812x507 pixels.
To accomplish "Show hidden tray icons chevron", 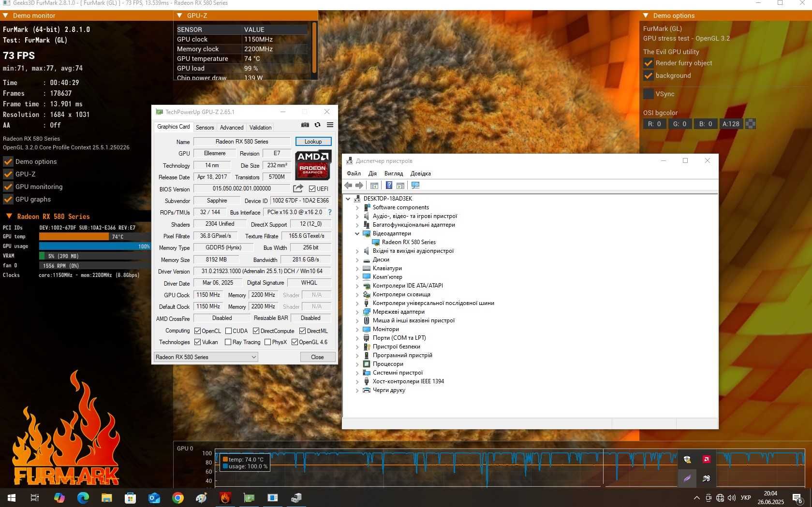I will pyautogui.click(x=696, y=498).
